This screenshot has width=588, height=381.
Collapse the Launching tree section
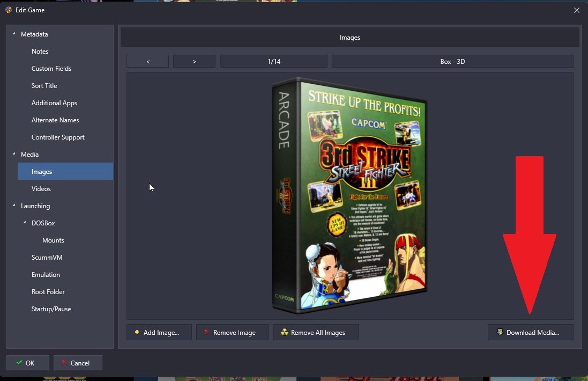click(x=14, y=206)
